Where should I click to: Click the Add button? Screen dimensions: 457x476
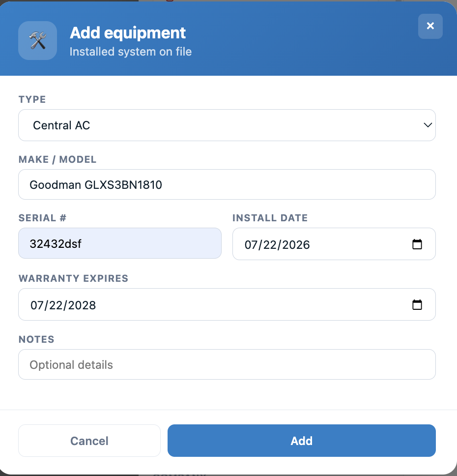point(302,441)
